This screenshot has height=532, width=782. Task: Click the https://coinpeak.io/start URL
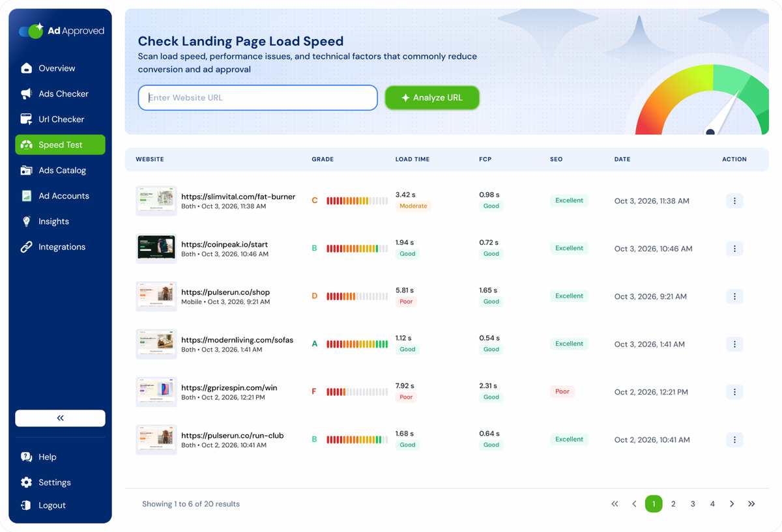[225, 244]
